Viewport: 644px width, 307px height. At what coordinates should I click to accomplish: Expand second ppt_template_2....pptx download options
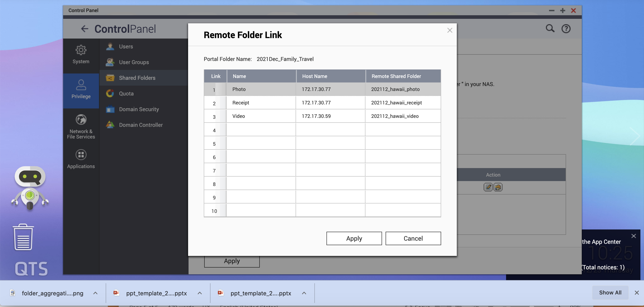coord(304,293)
